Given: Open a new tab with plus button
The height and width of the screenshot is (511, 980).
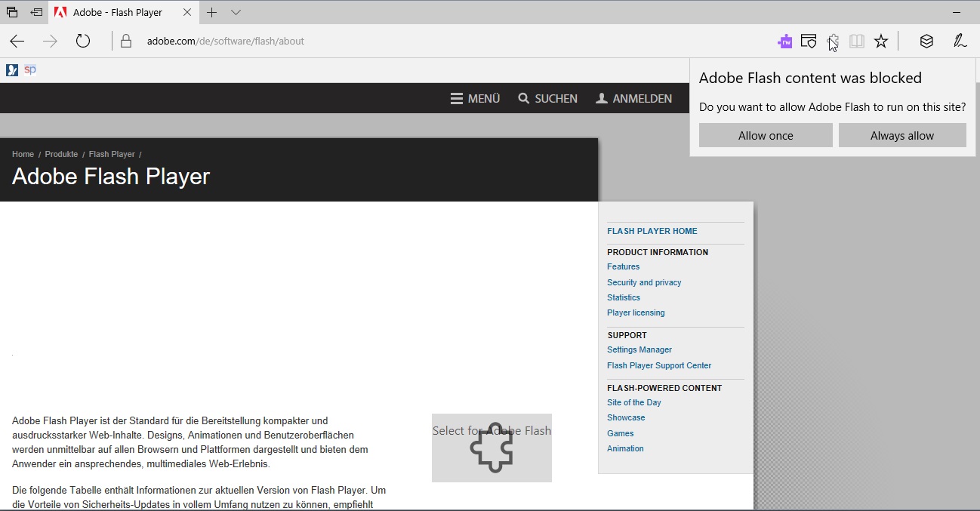Looking at the screenshot, I should [x=212, y=12].
